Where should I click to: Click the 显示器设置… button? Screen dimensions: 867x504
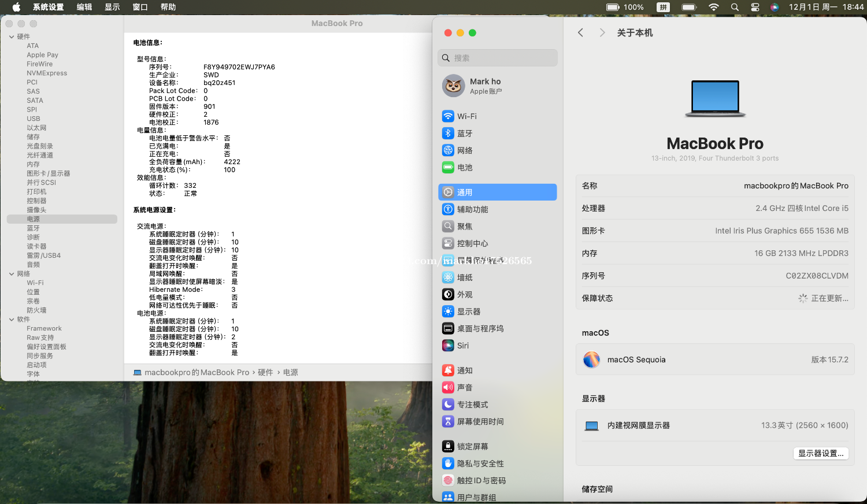click(821, 454)
